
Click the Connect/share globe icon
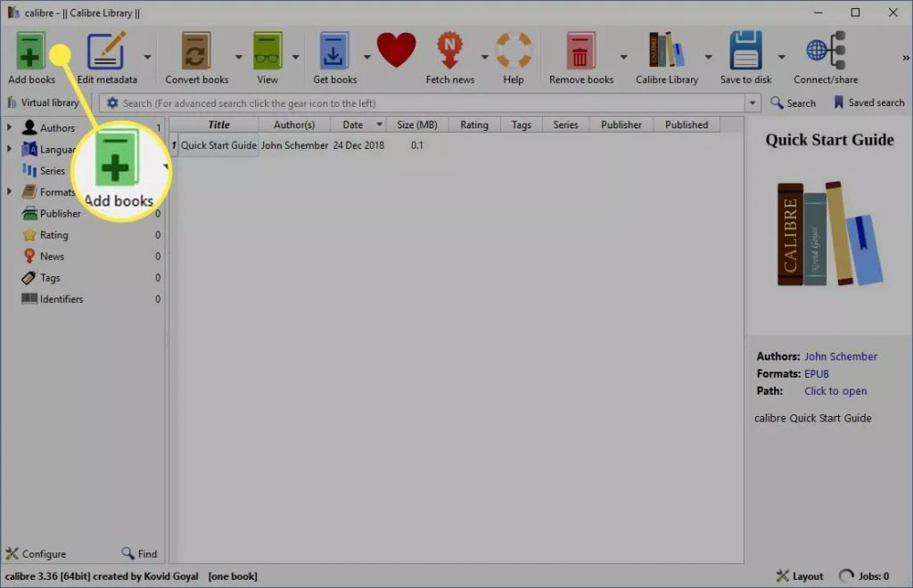point(826,50)
